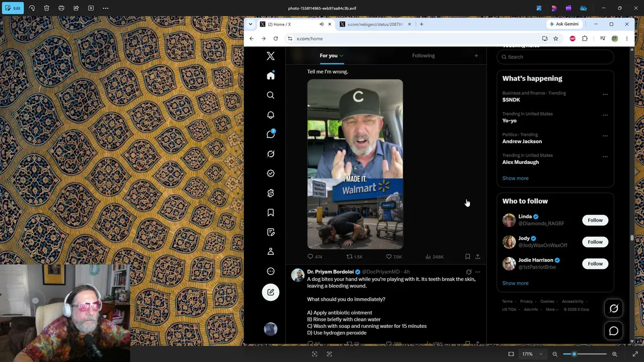Like the Walmart video post
The image size is (644, 362).
pos(395,257)
